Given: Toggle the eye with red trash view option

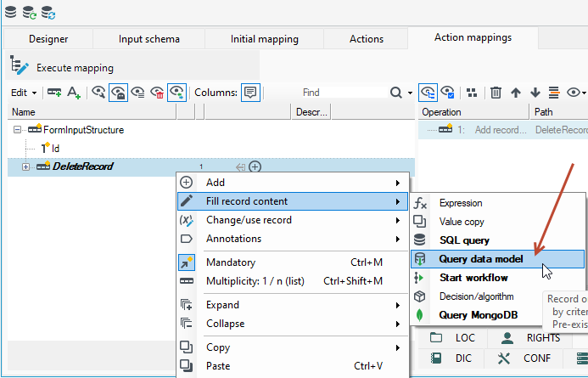Looking at the screenshot, I should point(158,93).
